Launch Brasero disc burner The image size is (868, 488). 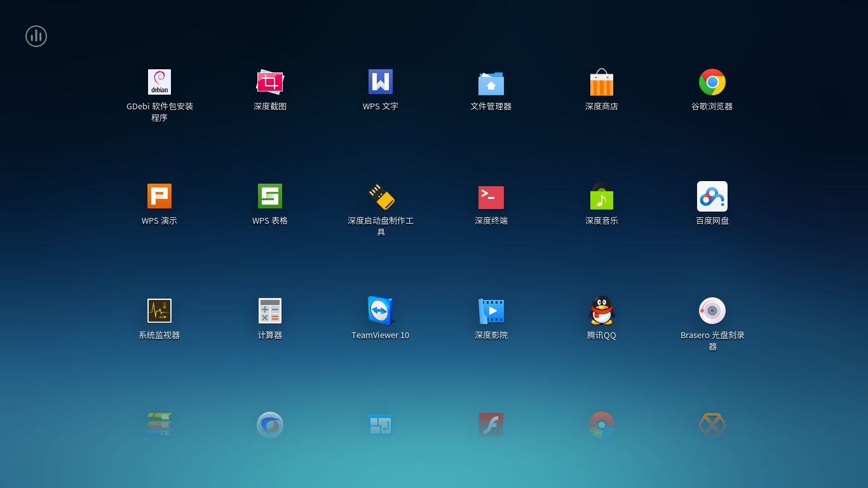pos(712,311)
